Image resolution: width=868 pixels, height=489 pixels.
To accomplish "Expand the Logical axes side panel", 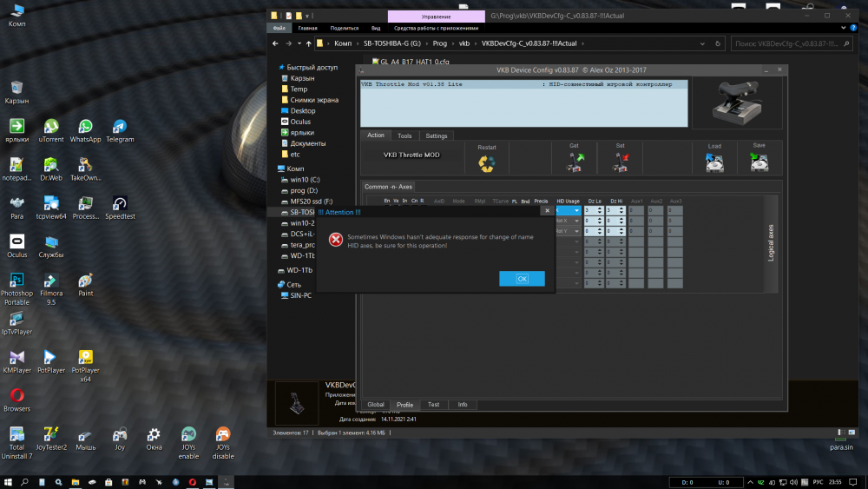I will tap(771, 242).
